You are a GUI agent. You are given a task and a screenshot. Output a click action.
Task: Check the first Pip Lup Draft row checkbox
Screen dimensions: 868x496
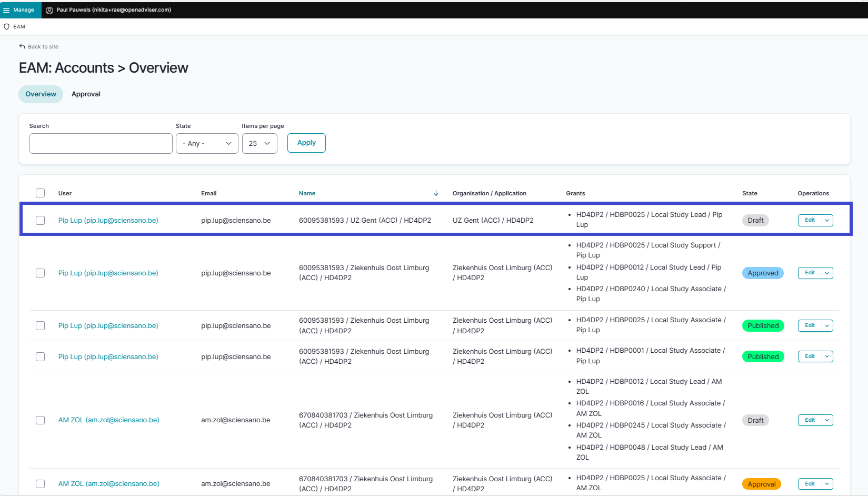click(x=41, y=221)
